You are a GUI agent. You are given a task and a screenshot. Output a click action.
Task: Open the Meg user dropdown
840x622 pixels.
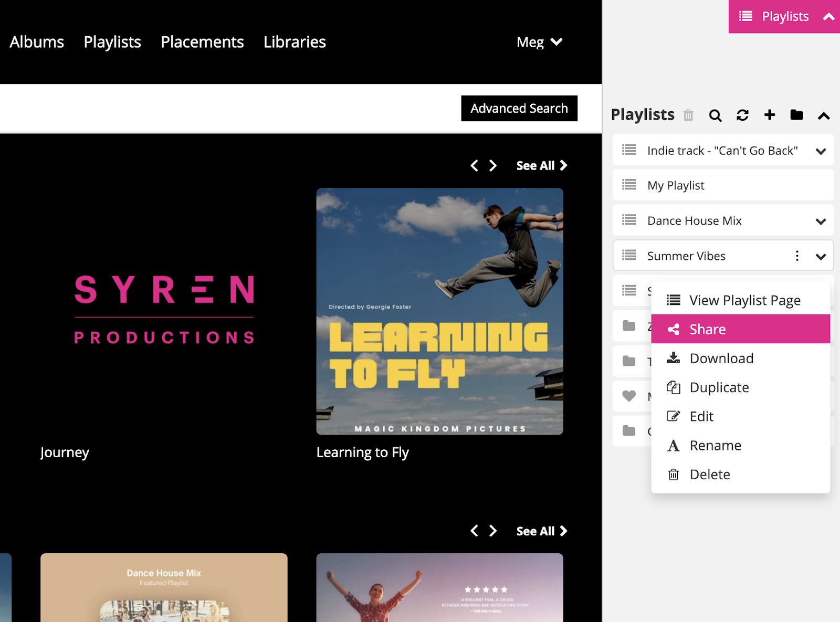tap(539, 42)
